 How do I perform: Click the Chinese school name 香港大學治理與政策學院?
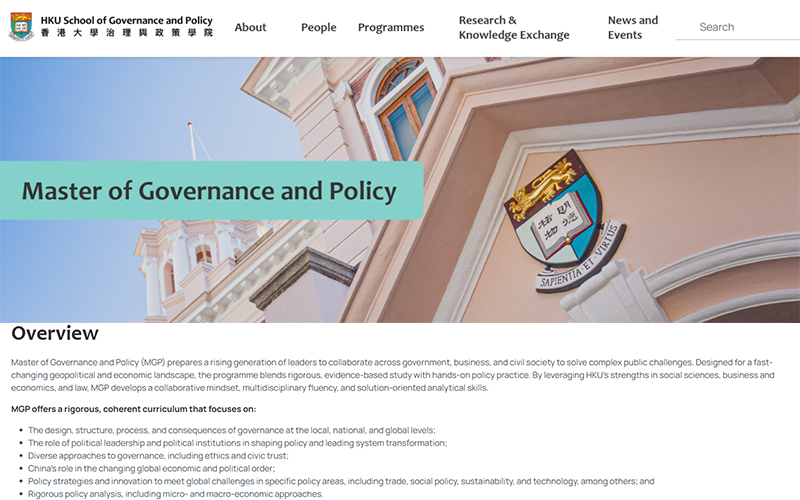coord(127,33)
